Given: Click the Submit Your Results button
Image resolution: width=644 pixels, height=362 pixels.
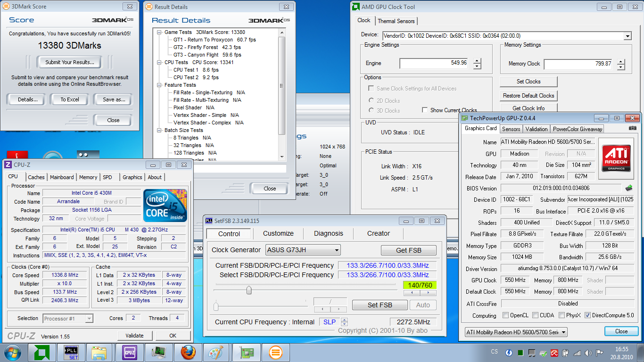Looking at the screenshot, I should coord(70,62).
